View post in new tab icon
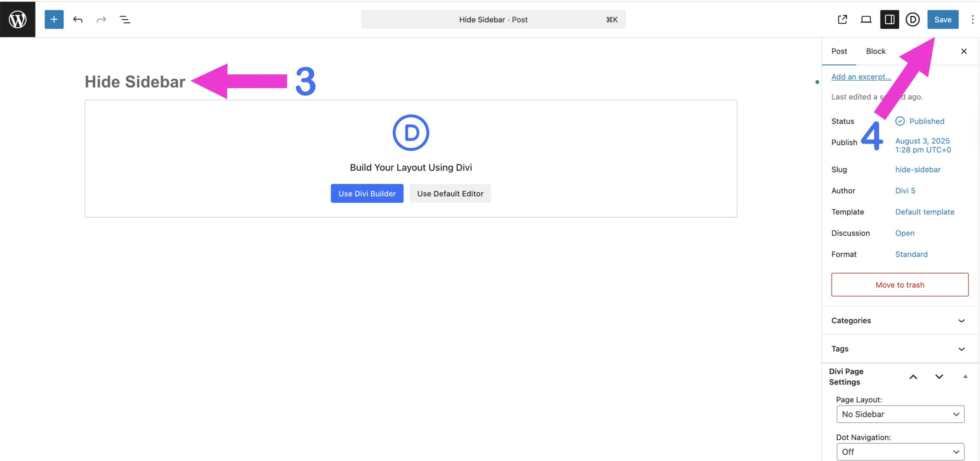 pyautogui.click(x=843, y=20)
